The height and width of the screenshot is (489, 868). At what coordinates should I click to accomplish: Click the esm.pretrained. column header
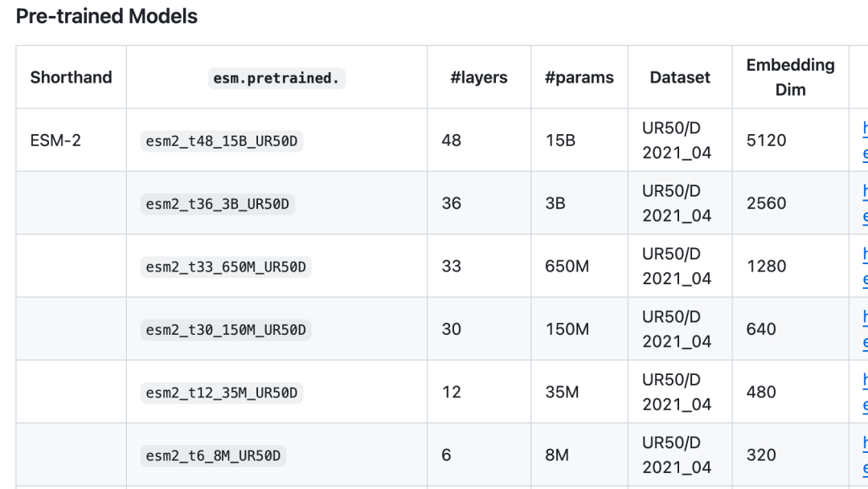tap(276, 78)
